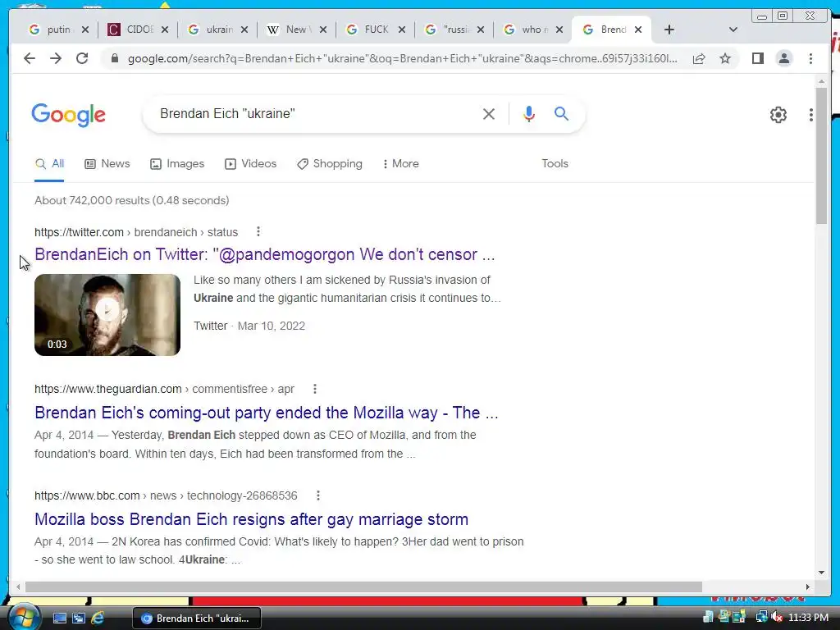Open options for twitter.com result

258,231
